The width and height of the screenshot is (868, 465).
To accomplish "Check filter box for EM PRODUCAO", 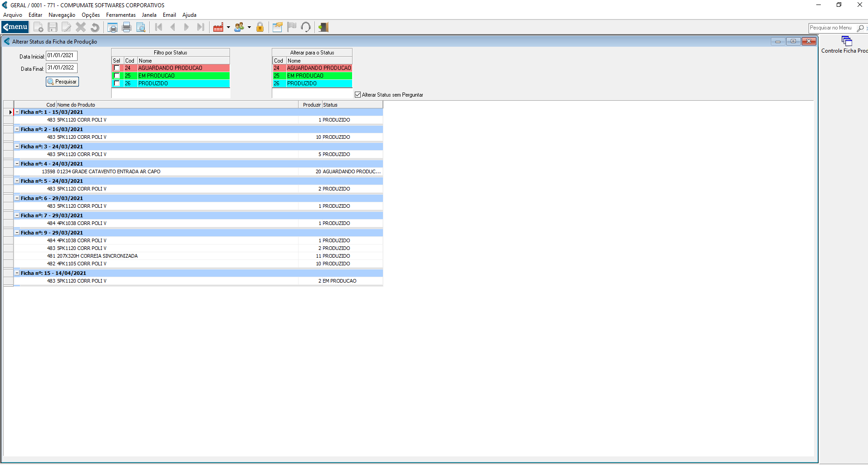I will pyautogui.click(x=117, y=76).
